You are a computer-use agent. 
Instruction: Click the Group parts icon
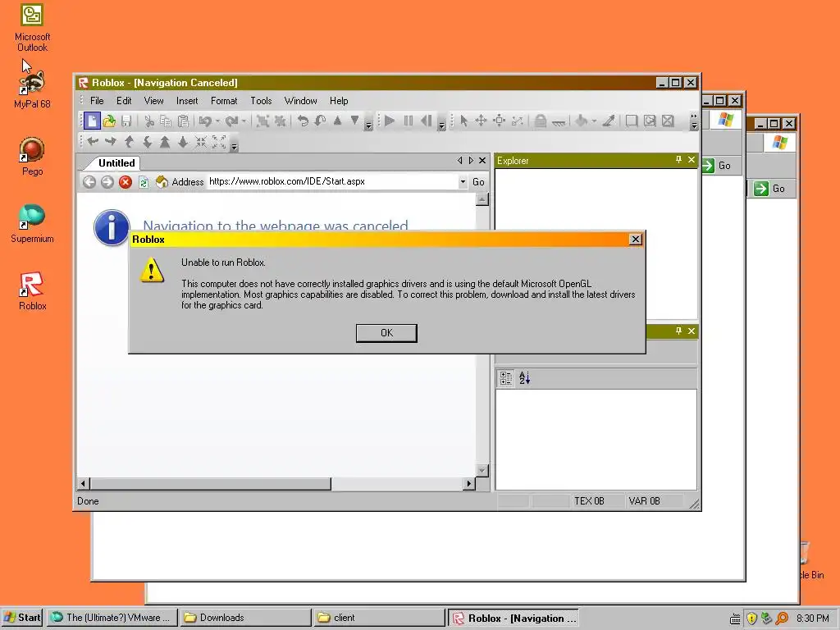[x=262, y=121]
